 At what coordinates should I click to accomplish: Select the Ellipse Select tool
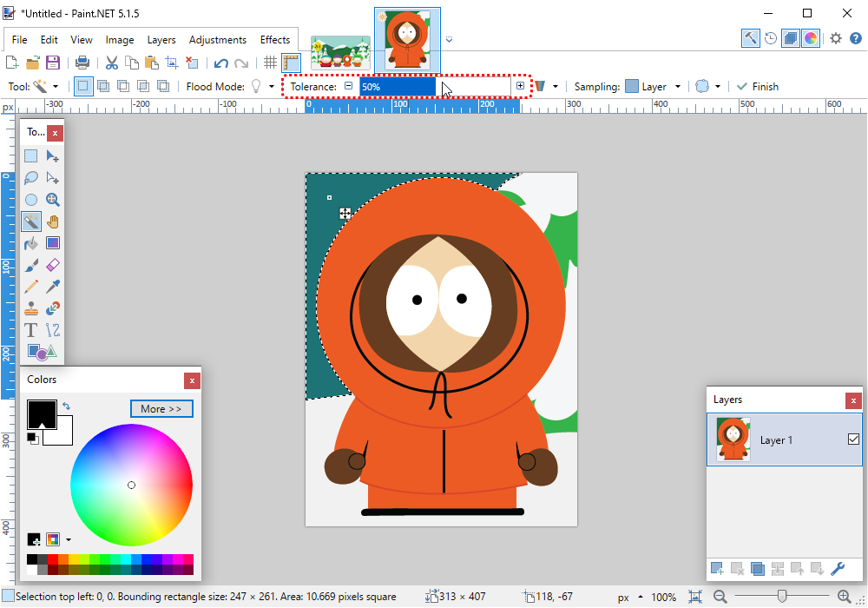point(31,200)
